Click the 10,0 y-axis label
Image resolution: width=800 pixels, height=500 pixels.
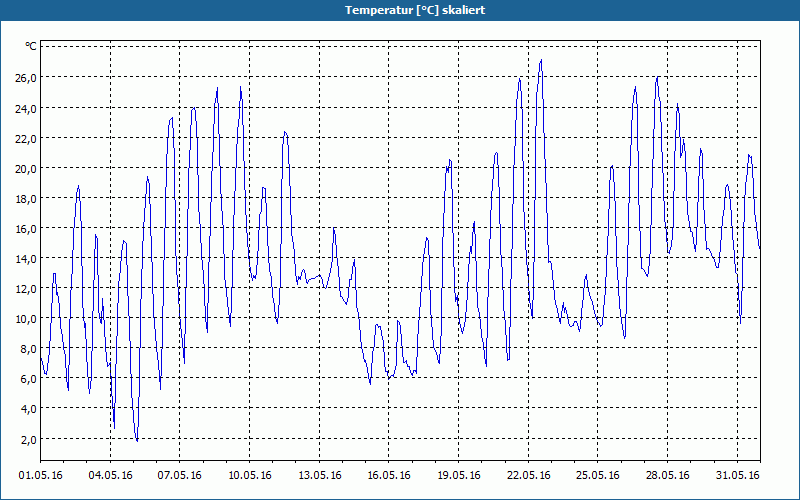pyautogui.click(x=26, y=318)
